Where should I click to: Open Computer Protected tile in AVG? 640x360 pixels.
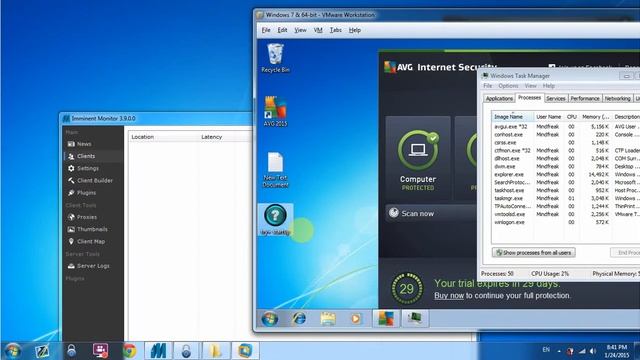pyautogui.click(x=418, y=158)
